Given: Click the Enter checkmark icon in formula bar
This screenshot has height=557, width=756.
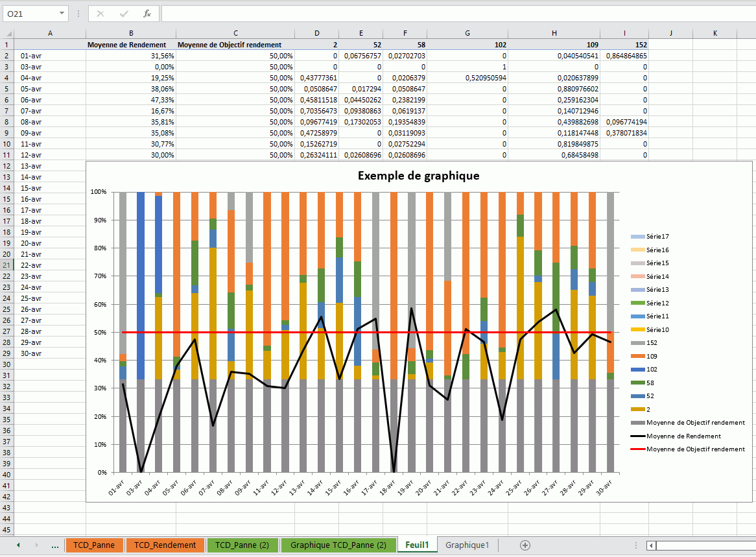Looking at the screenshot, I should tap(124, 14).
